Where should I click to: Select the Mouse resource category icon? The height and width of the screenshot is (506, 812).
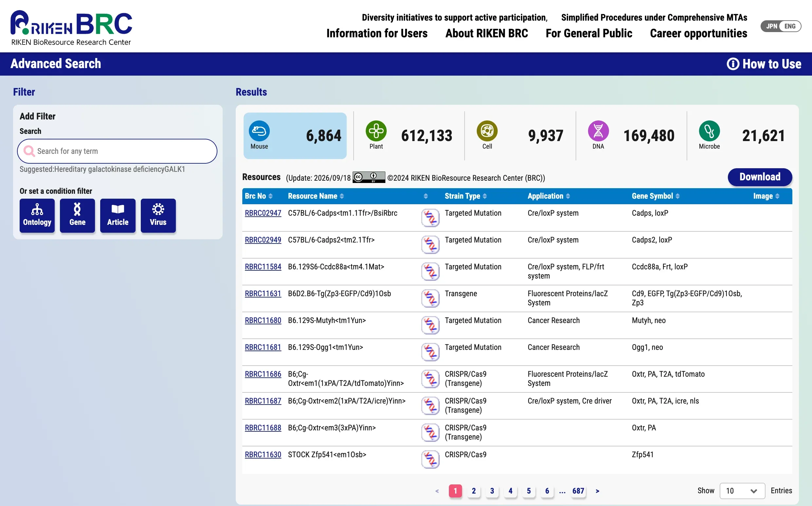(x=259, y=131)
